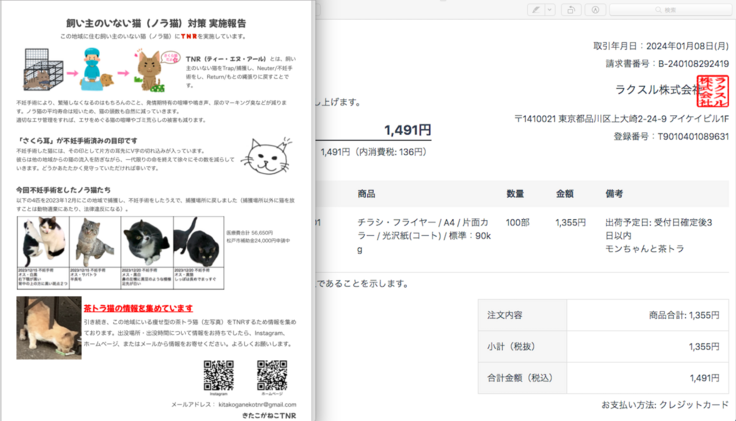
Task: Select the highlight pen tool in toolbar
Action: coord(536,9)
